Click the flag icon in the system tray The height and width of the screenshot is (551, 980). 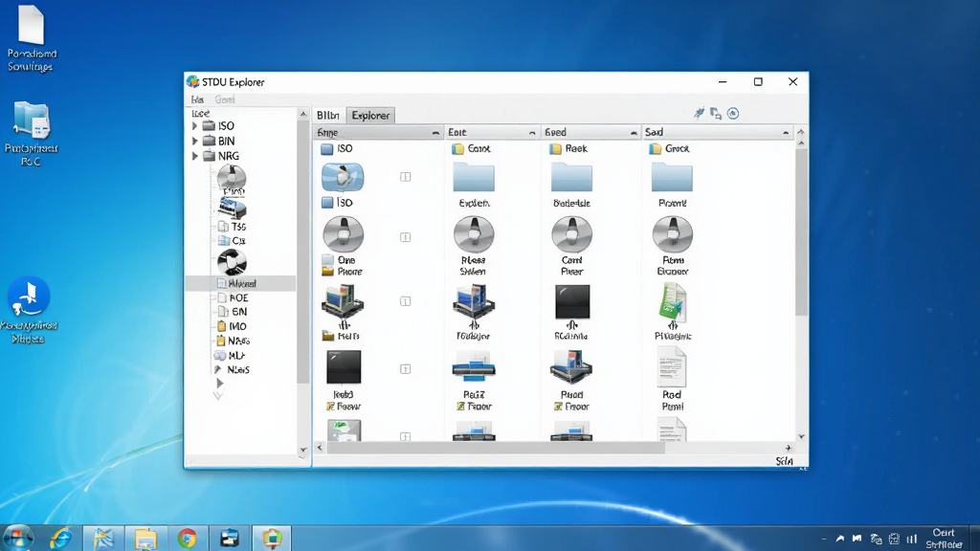coord(857,539)
